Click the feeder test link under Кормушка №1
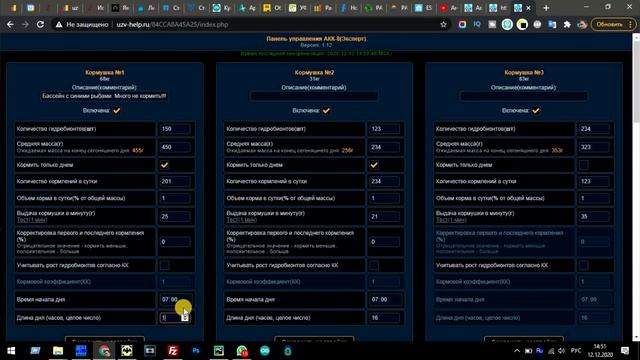This screenshot has width=640, height=360. (32, 220)
